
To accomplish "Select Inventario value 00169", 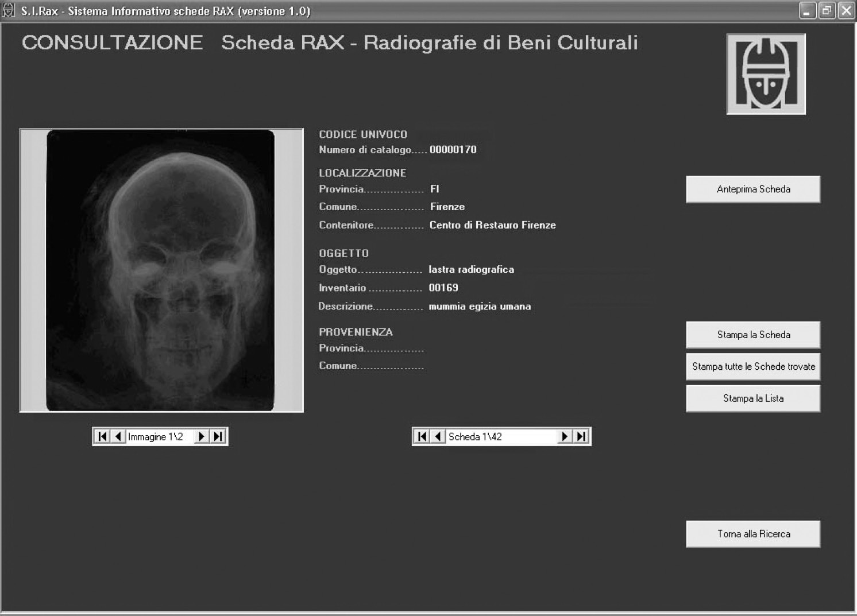I will point(443,288).
